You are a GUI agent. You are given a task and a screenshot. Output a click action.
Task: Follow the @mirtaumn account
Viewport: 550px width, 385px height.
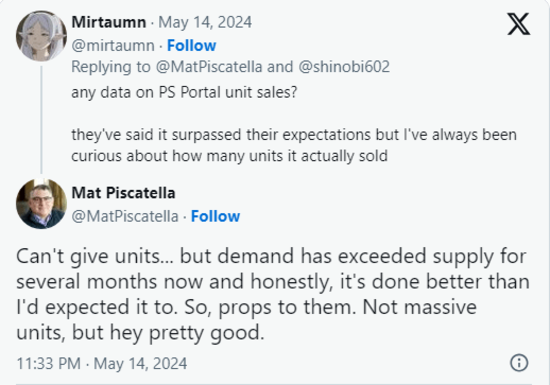click(192, 45)
